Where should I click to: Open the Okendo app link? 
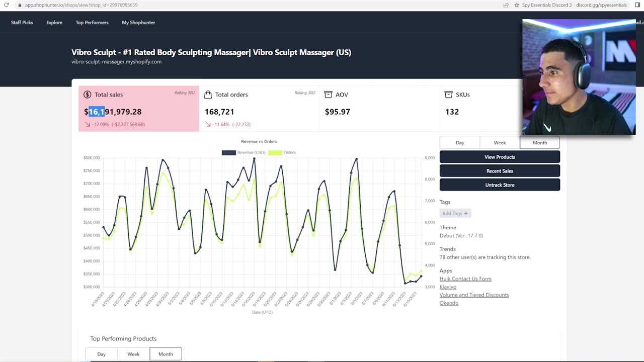(x=449, y=303)
